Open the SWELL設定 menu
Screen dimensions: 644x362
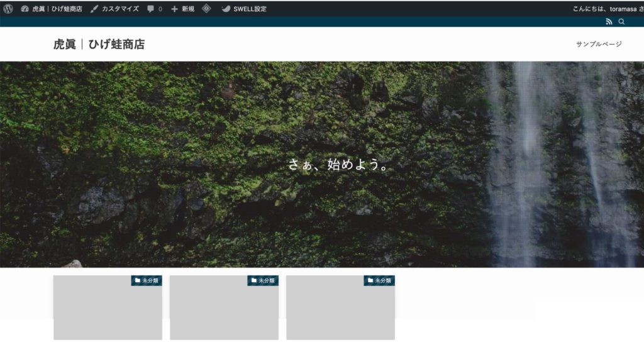(244, 9)
